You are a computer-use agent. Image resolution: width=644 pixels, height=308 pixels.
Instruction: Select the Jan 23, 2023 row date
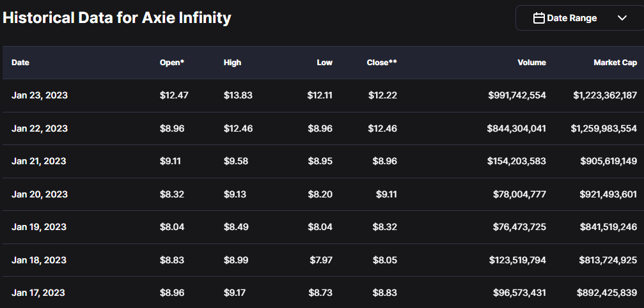(x=40, y=95)
